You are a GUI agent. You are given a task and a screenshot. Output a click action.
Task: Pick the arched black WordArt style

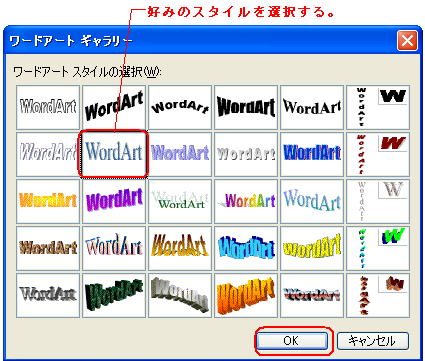pos(180,107)
